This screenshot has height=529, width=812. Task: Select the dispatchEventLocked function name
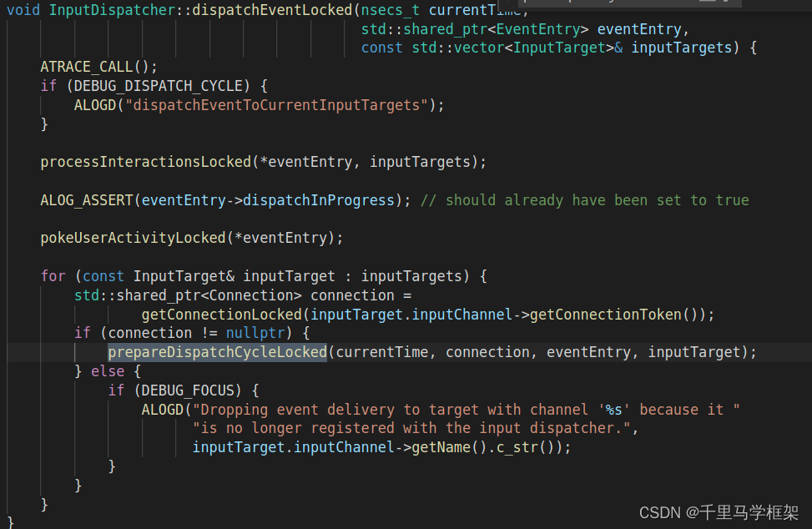click(272, 10)
